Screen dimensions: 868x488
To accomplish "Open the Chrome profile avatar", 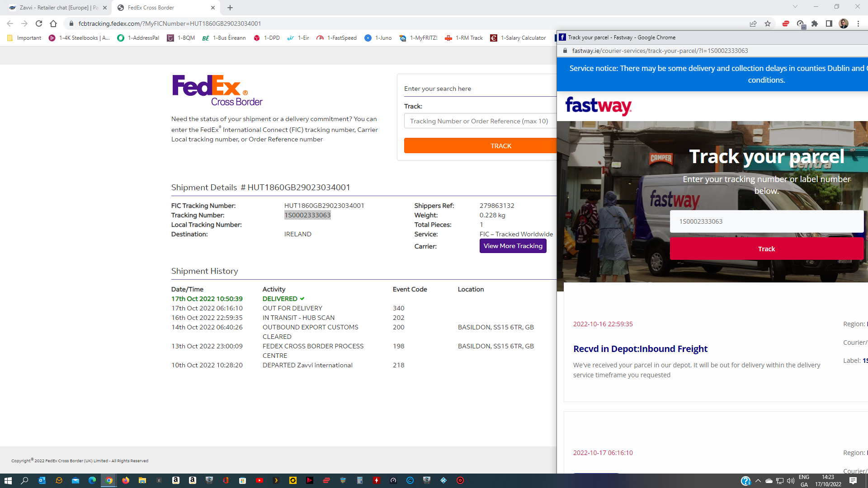I will (844, 23).
